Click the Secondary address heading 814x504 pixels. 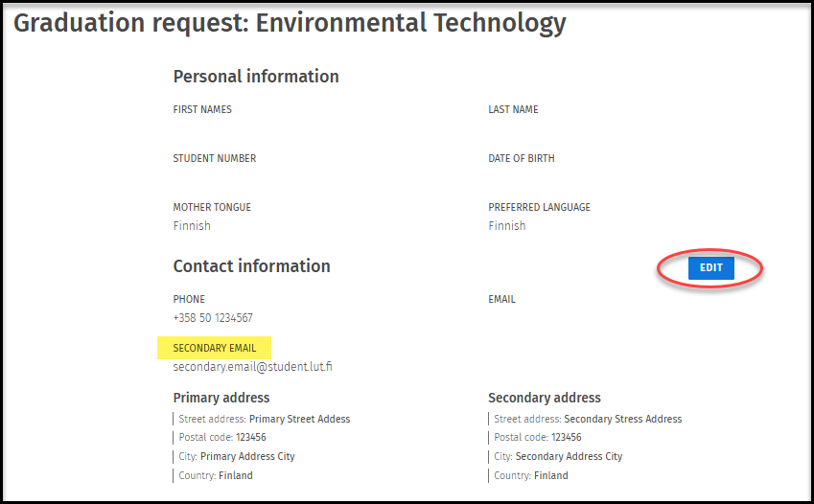pyautogui.click(x=545, y=398)
